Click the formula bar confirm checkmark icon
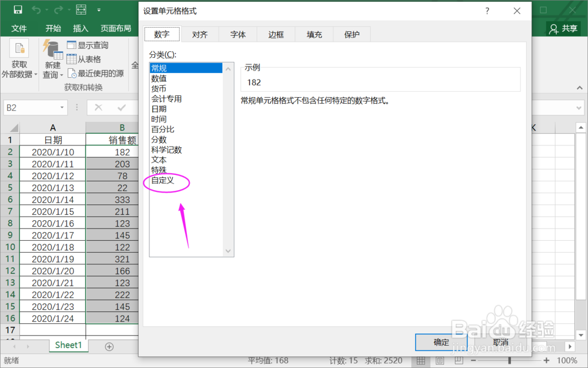 point(122,108)
